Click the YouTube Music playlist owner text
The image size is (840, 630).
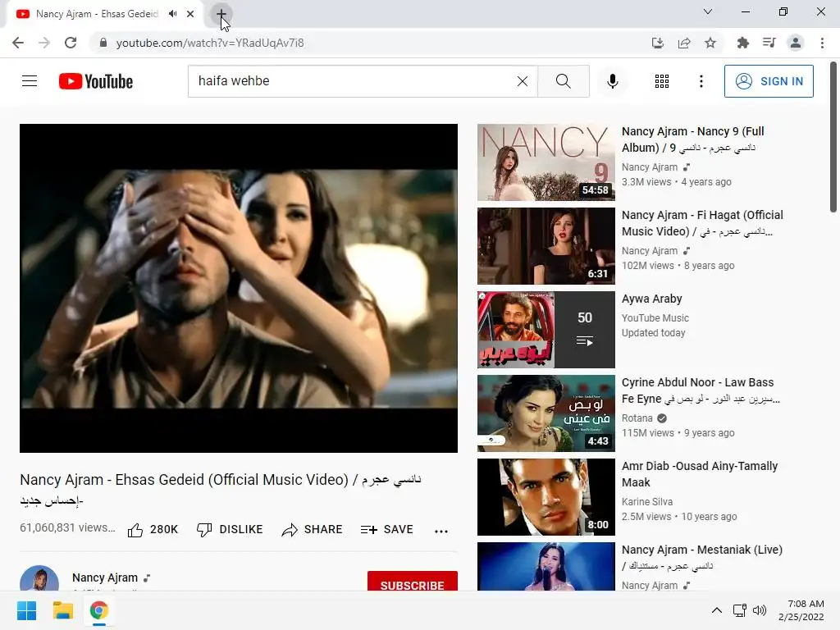click(655, 317)
